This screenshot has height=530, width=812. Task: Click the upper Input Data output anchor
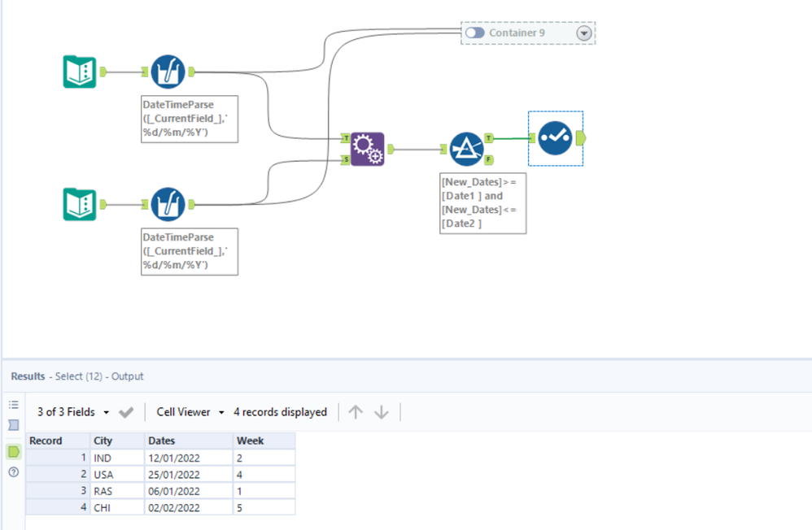click(x=103, y=72)
